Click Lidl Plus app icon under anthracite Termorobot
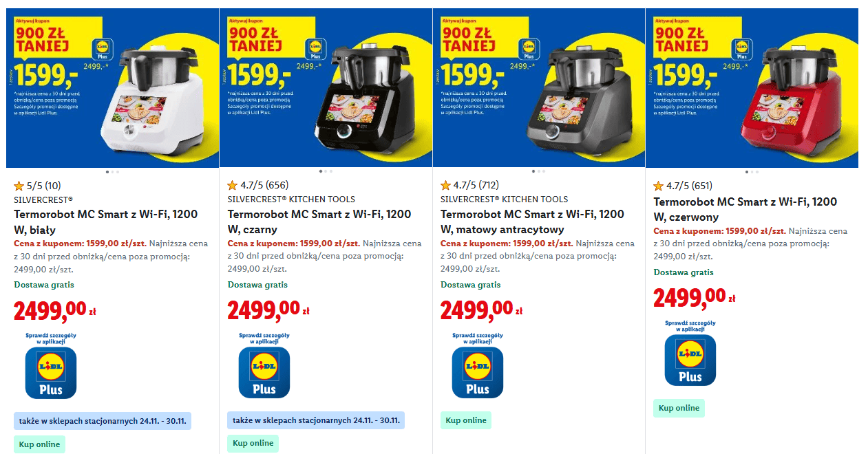Viewport: 868px width, 454px height. [x=478, y=372]
